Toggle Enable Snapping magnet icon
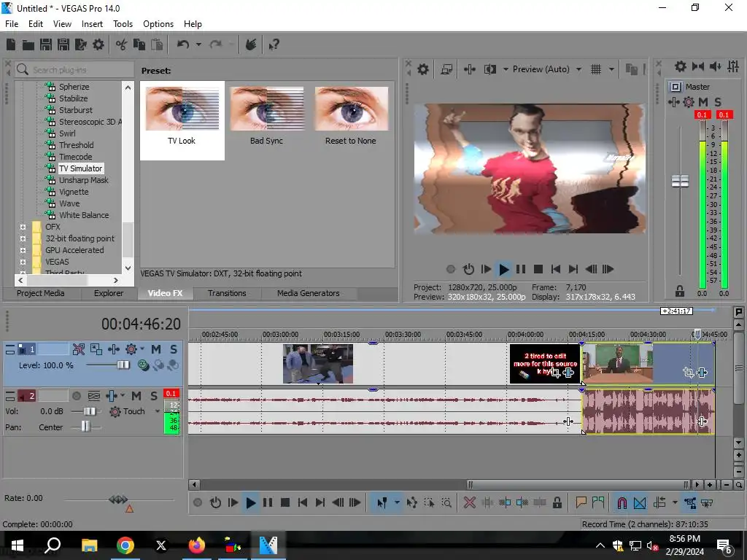Screen dimensions: 747x560 (x=622, y=502)
